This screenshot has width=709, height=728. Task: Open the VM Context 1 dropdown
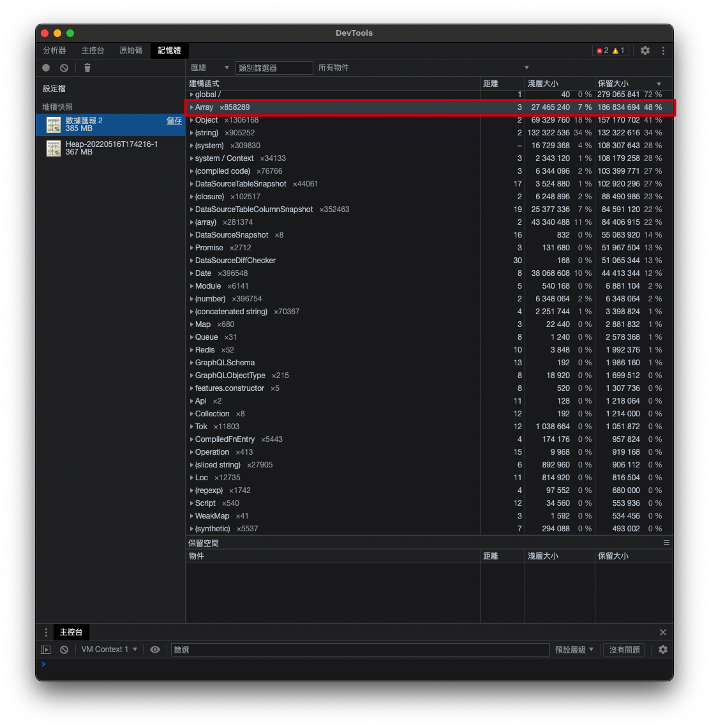click(x=109, y=649)
